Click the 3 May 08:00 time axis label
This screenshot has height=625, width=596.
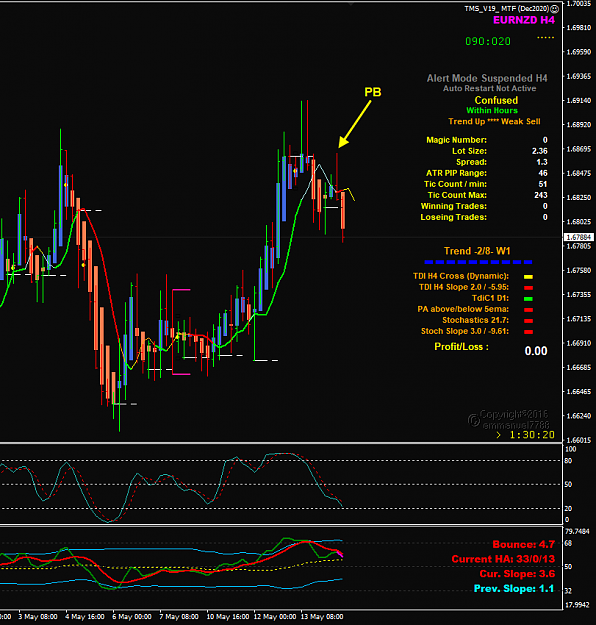pyautogui.click(x=38, y=617)
